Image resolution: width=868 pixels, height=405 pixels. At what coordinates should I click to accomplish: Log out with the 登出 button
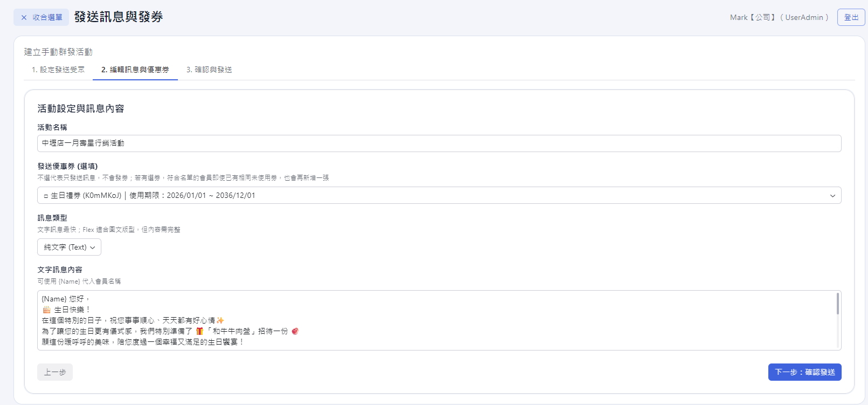(x=851, y=17)
